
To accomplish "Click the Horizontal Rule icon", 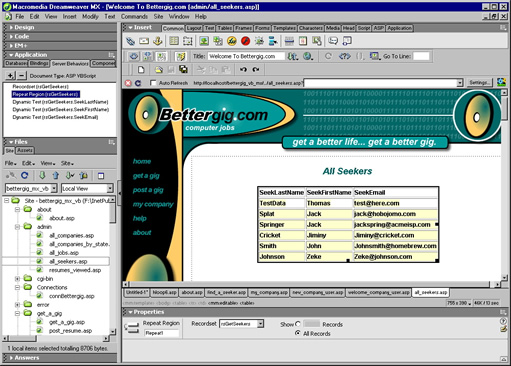I will coord(289,41).
